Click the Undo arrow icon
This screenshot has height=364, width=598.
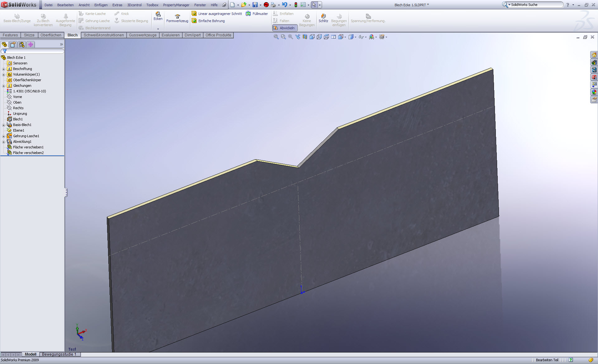point(284,5)
